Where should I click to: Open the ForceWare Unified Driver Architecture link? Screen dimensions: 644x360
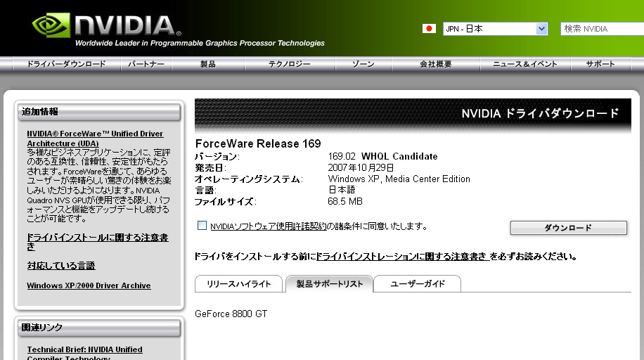click(95, 139)
